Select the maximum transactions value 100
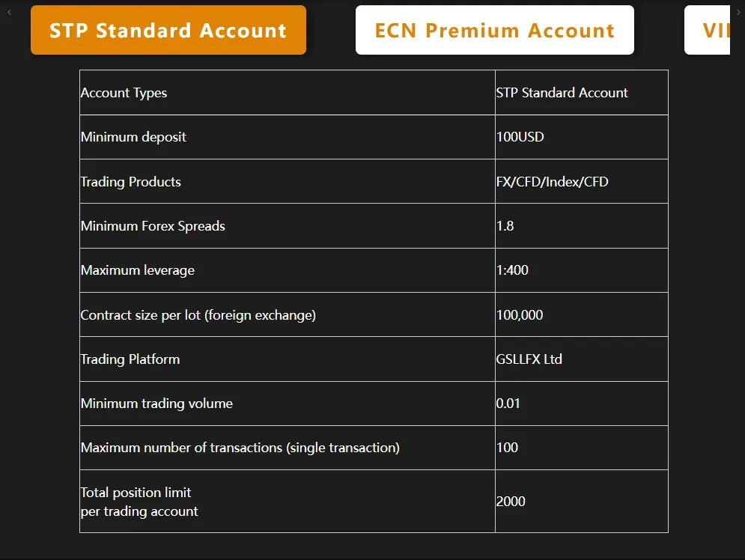 [507, 447]
